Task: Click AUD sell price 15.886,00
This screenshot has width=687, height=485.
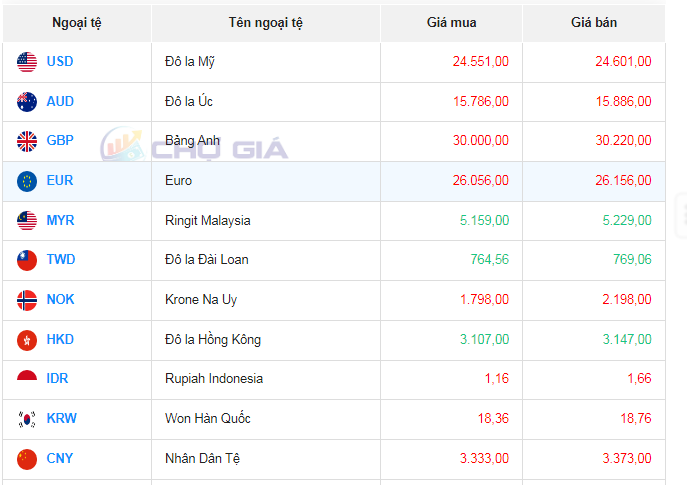Action: coord(623,101)
